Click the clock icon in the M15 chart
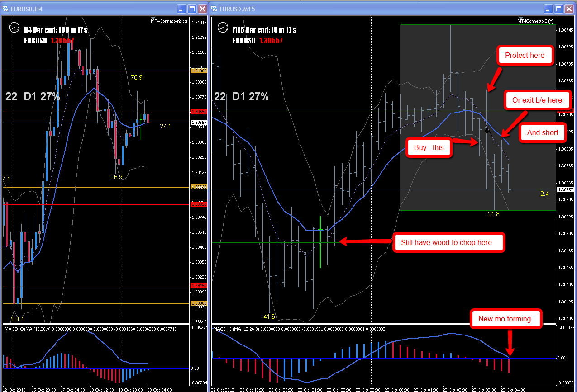The image size is (577, 392). 223,28
